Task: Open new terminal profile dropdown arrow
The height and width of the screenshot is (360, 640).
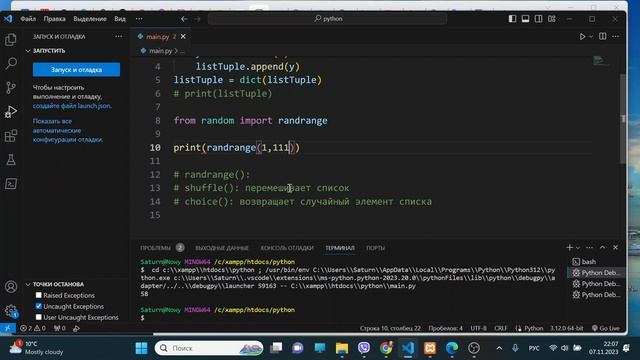Action: coord(578,248)
